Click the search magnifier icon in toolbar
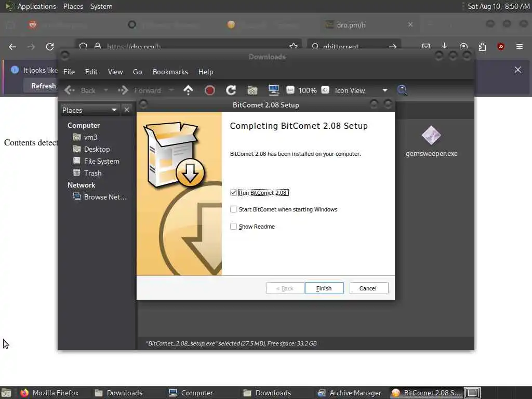 point(402,90)
